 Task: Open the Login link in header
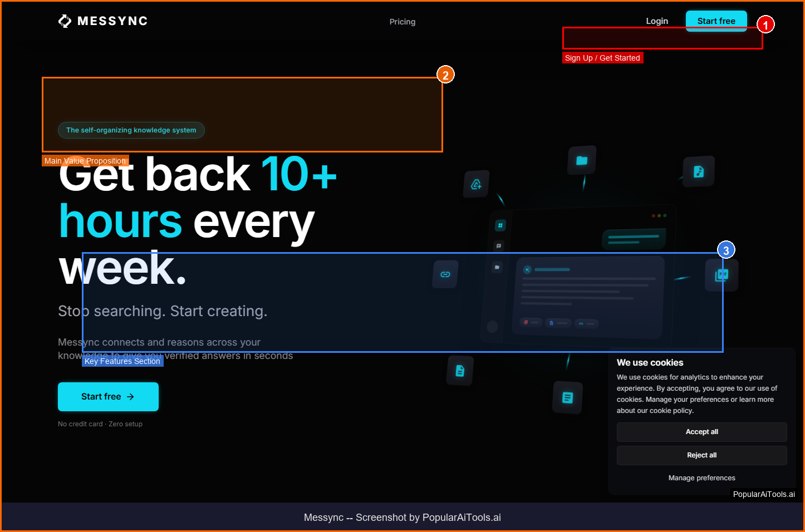click(656, 21)
